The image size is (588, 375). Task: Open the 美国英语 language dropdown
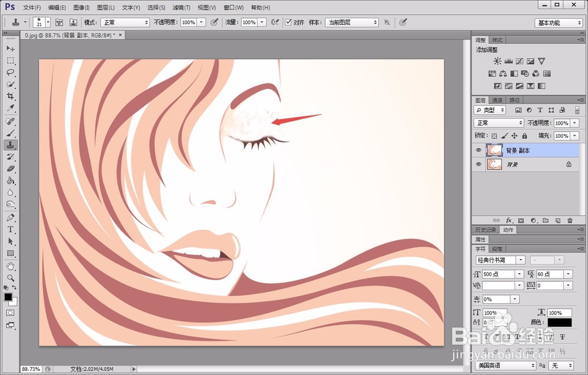506,365
